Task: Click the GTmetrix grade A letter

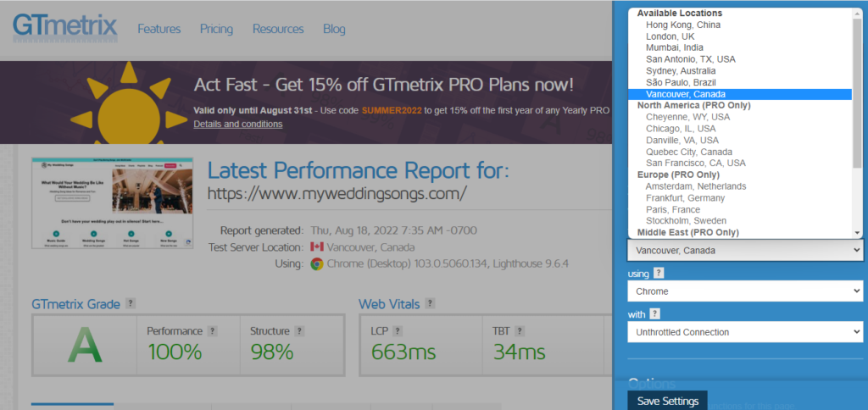Action: point(85,346)
